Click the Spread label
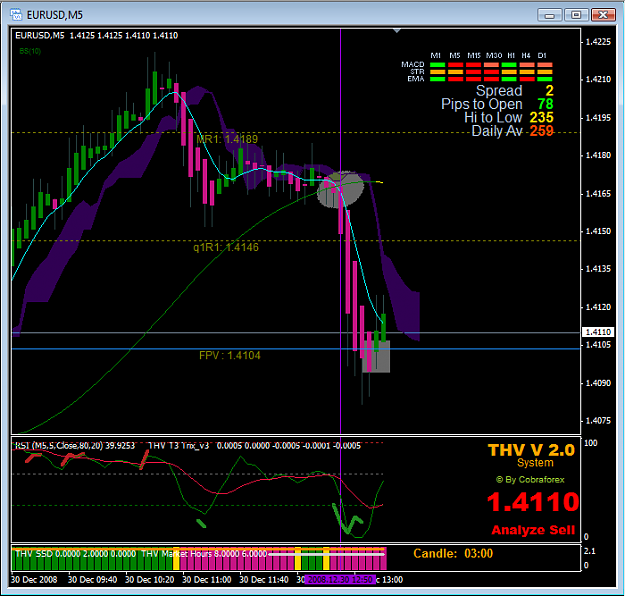625x596 pixels. [x=499, y=90]
